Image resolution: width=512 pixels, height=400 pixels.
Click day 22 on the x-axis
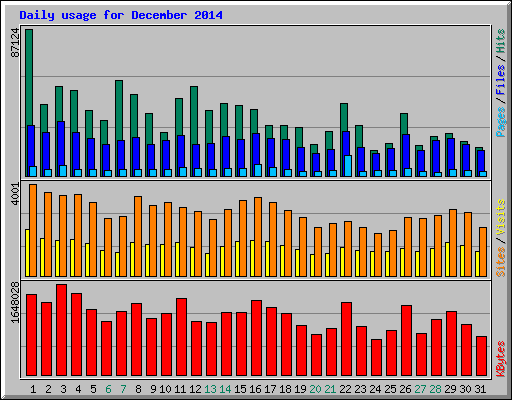pos(345,389)
